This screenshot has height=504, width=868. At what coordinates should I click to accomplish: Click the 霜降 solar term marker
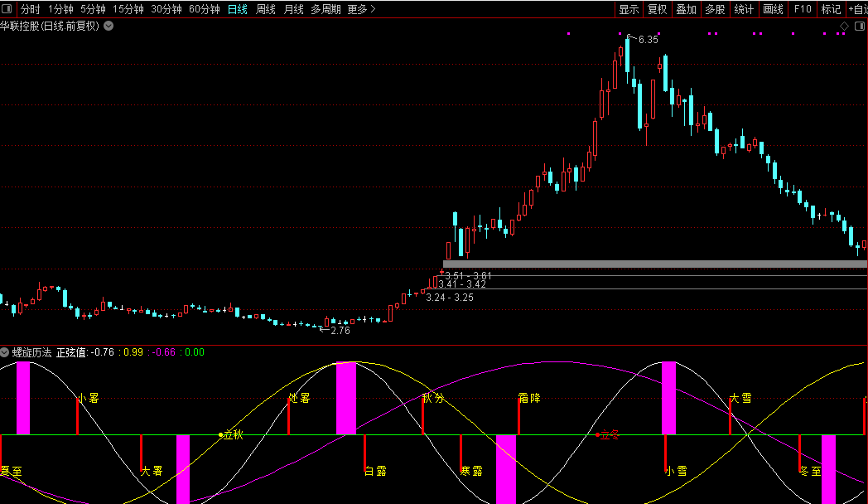point(529,398)
